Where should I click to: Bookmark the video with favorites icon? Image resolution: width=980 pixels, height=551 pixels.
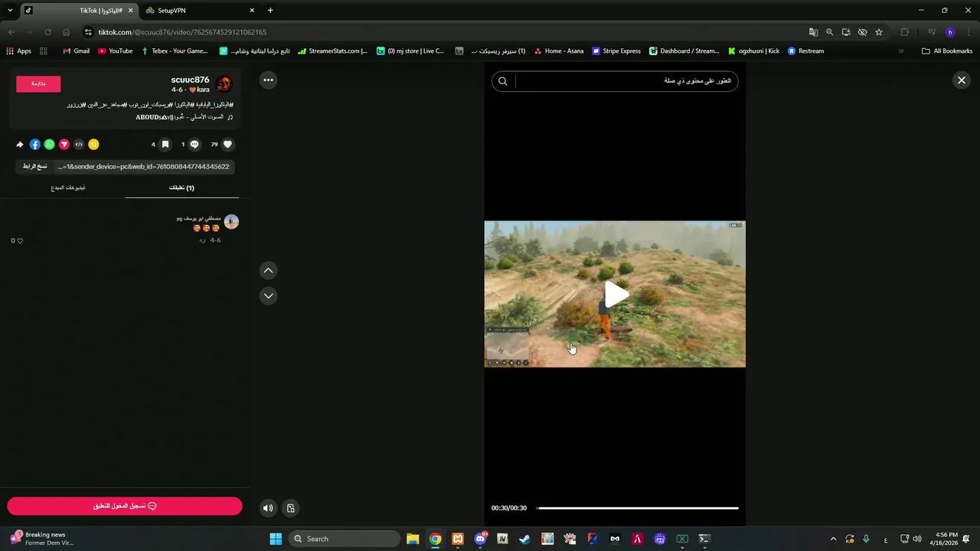pos(165,144)
